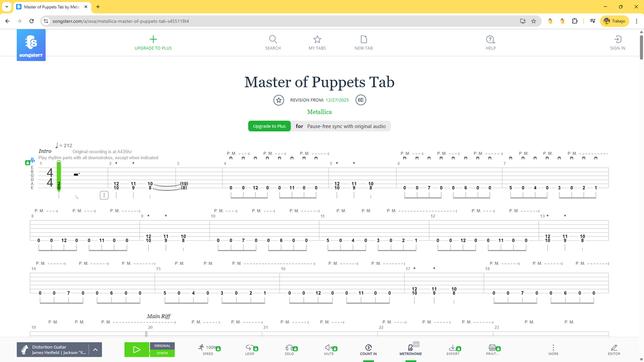Screen dimensions: 644x362
Task: Close the Master of Puppets browser tab
Action: (x=85, y=6)
